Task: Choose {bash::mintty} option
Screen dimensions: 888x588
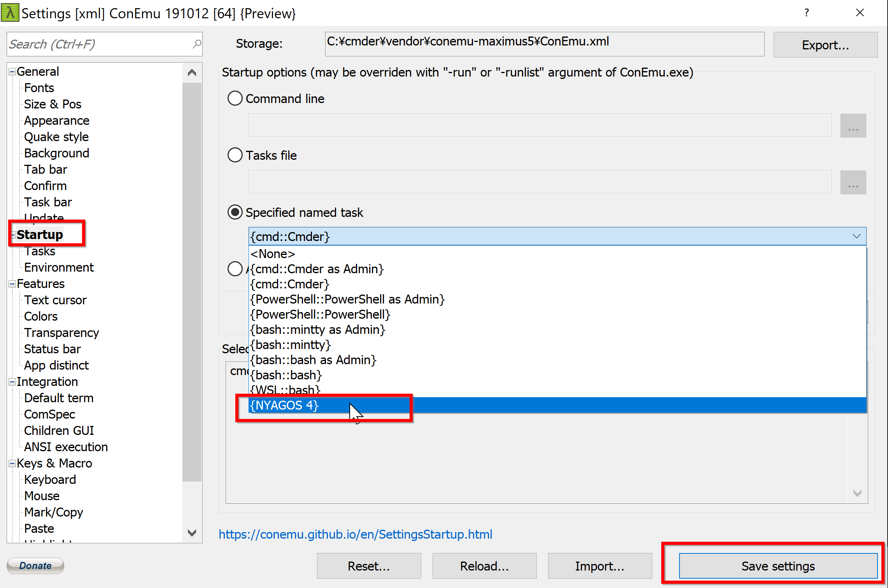Action: click(x=557, y=345)
